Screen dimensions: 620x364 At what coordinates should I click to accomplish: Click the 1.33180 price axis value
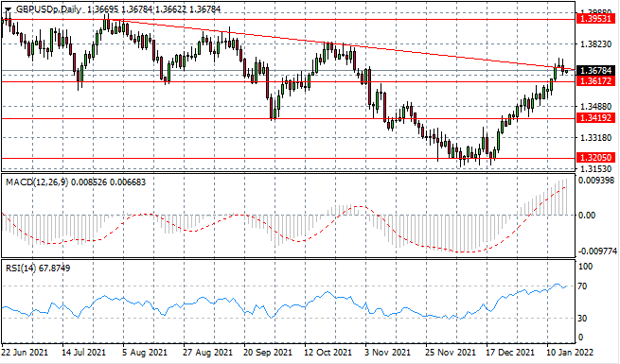(596, 138)
